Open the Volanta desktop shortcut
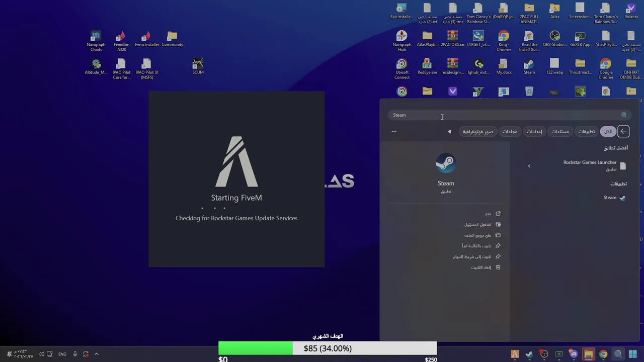The height and width of the screenshot is (362, 644). click(631, 12)
